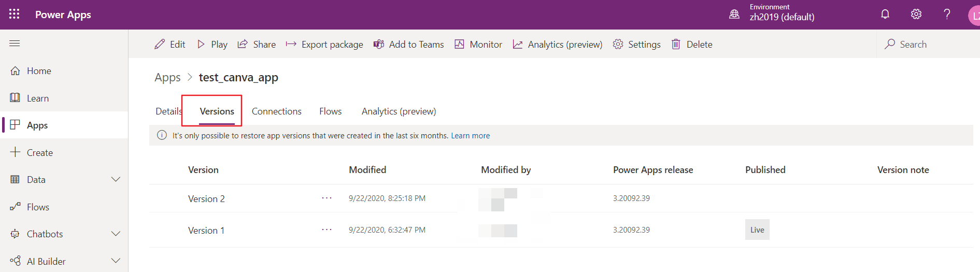Click the date 9/22/2020, 6:32:47 PM

[387, 230]
